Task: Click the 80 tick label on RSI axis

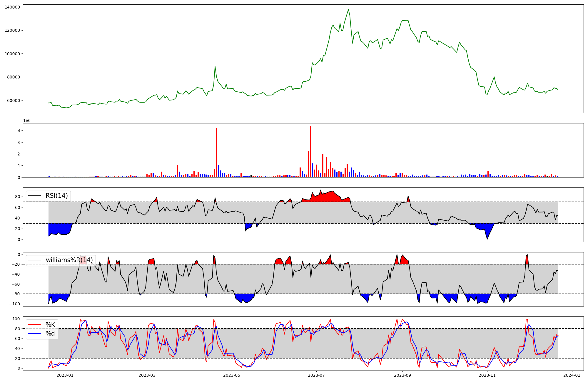Action: [18, 197]
